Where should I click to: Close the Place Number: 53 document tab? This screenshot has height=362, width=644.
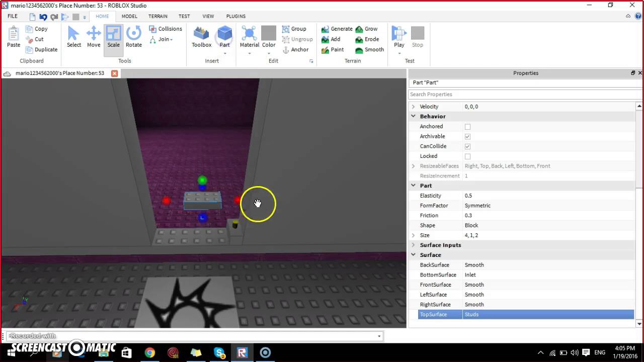coord(114,73)
